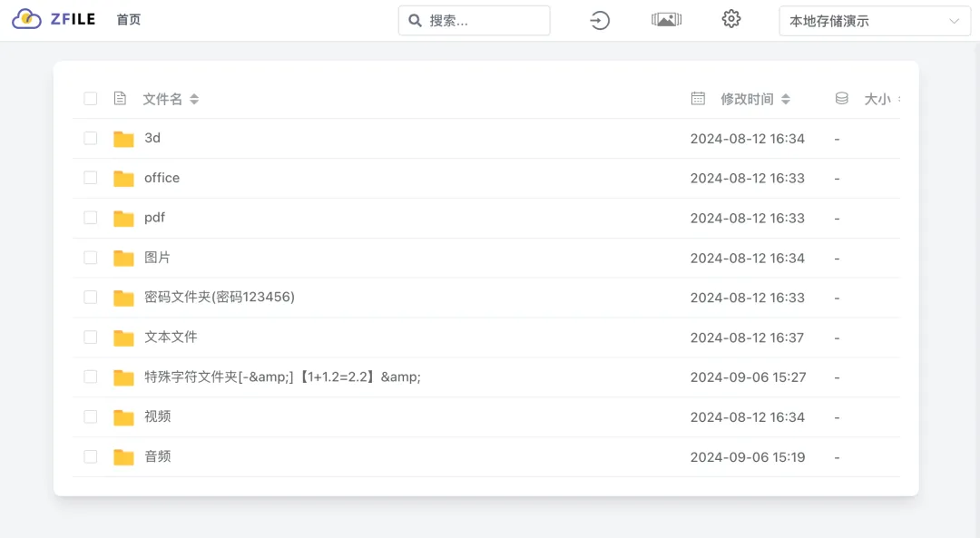Tick the select-all checkbox in header
Viewport: 980px width, 538px height.
click(91, 99)
